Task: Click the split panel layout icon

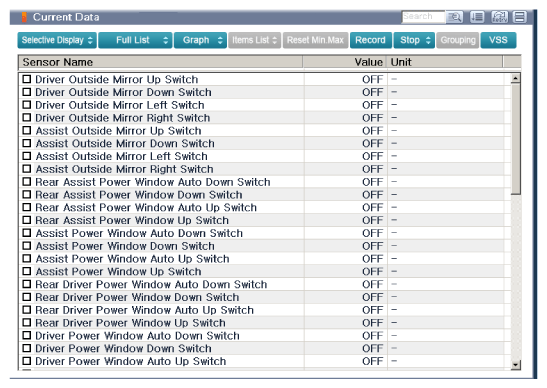Action: click(520, 17)
